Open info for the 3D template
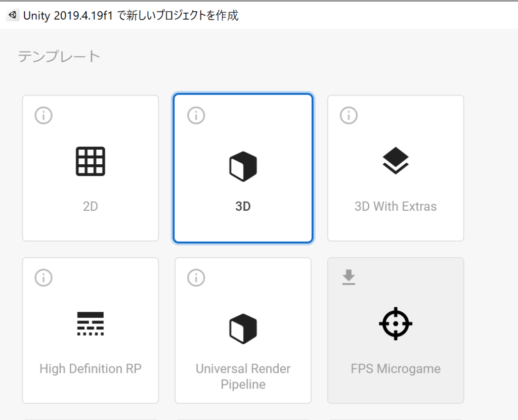This screenshot has height=420, width=518. point(196,116)
